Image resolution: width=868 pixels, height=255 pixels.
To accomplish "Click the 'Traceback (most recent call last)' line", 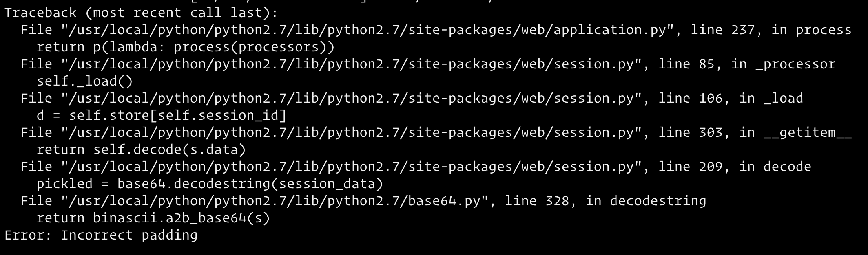I will point(141,13).
